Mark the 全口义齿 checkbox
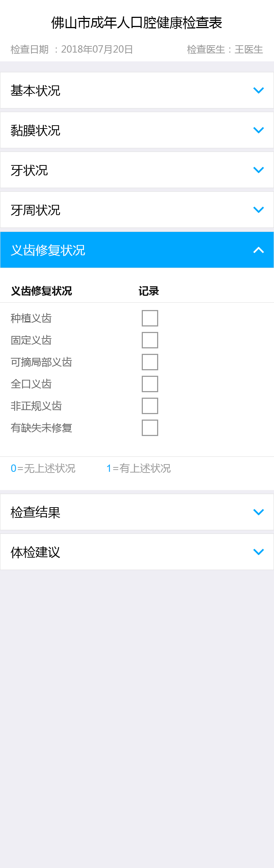274x868 pixels. [x=150, y=384]
